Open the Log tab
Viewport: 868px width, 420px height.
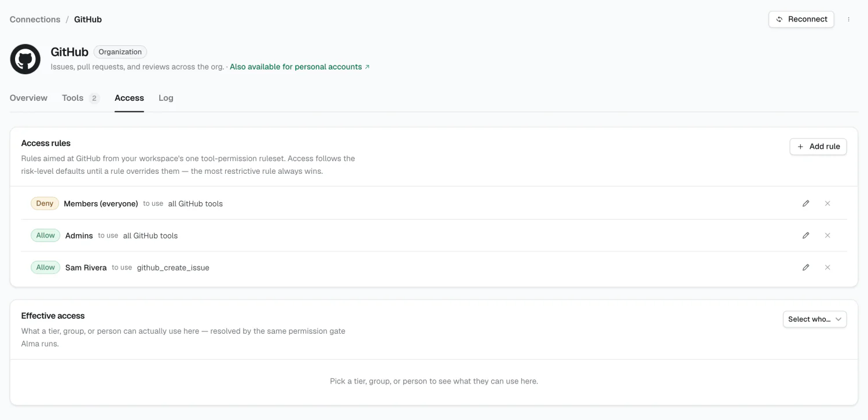166,98
